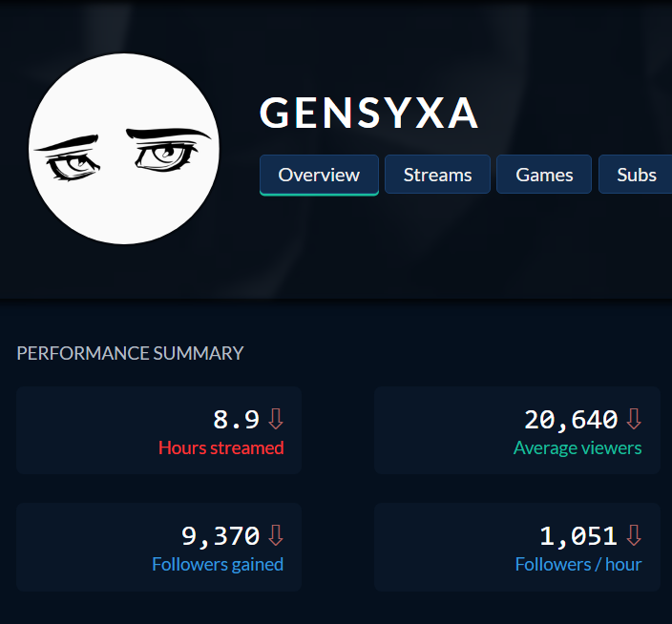The image size is (672, 624).
Task: Click the Followers / hour label
Action: pyautogui.click(x=578, y=565)
